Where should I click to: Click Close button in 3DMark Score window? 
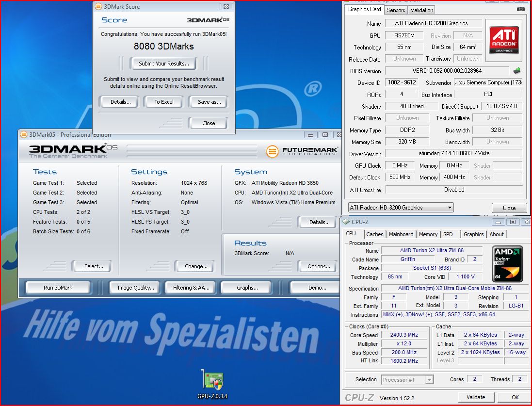coord(209,123)
